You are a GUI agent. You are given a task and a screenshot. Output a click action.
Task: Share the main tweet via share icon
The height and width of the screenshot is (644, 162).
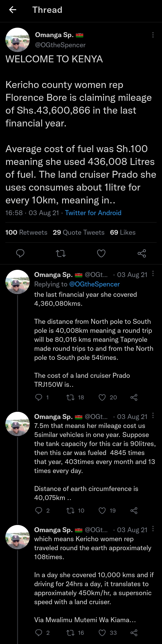pyautogui.click(x=142, y=254)
